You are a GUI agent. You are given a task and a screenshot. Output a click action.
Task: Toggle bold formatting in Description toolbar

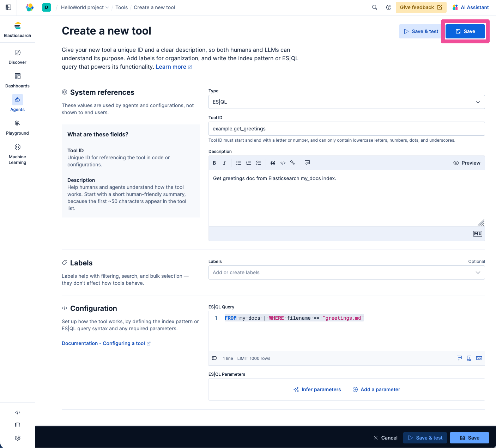coord(214,163)
